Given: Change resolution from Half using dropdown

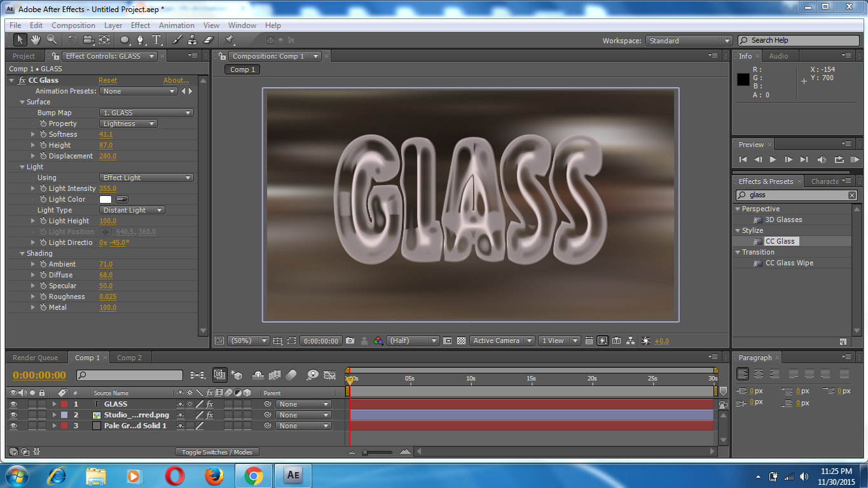Looking at the screenshot, I should click(412, 340).
